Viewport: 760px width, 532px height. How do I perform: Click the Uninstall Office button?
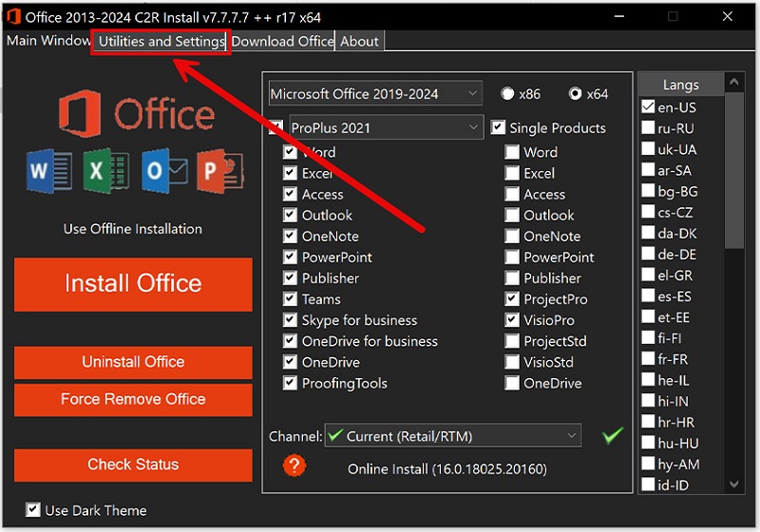pyautogui.click(x=133, y=362)
